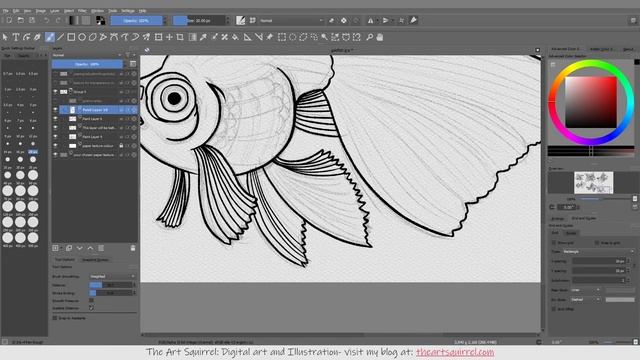The height and width of the screenshot is (360, 640).
Task: Select the Rectangle tool
Action: (x=71, y=37)
